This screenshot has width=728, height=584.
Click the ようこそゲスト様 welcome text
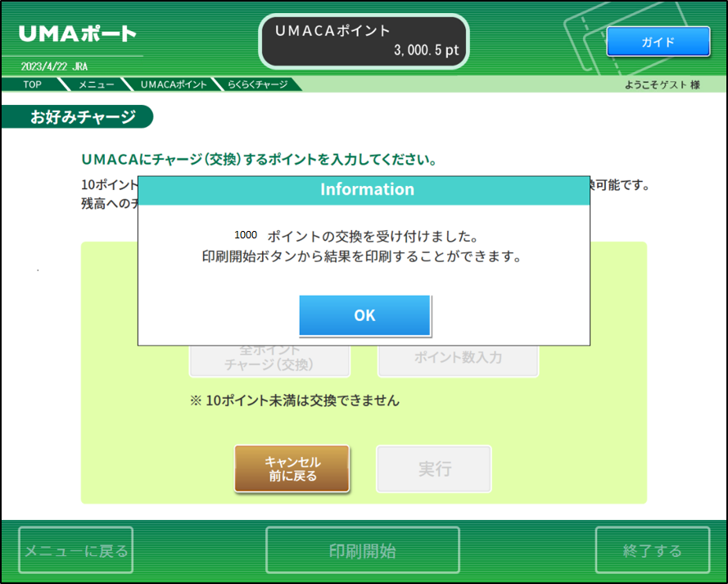tap(662, 84)
